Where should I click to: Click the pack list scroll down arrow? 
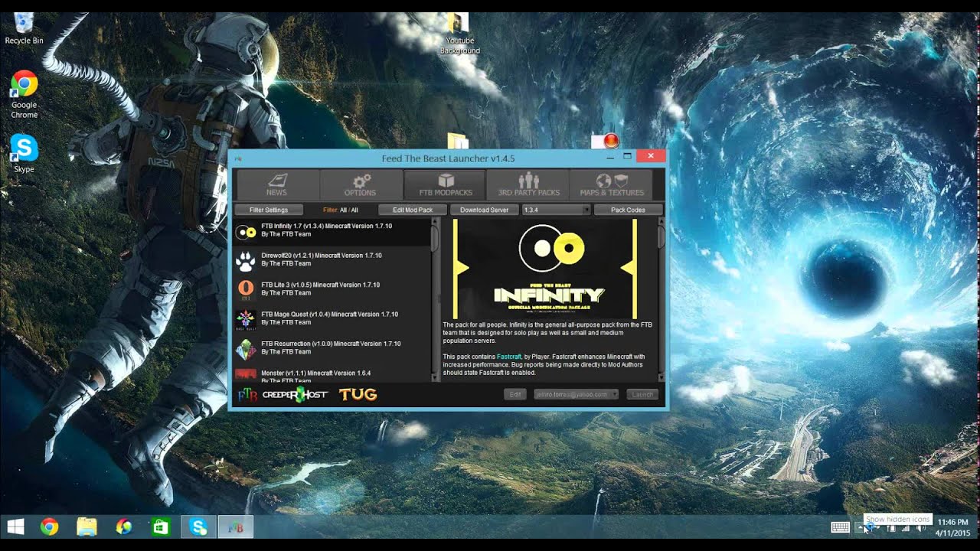(x=435, y=378)
